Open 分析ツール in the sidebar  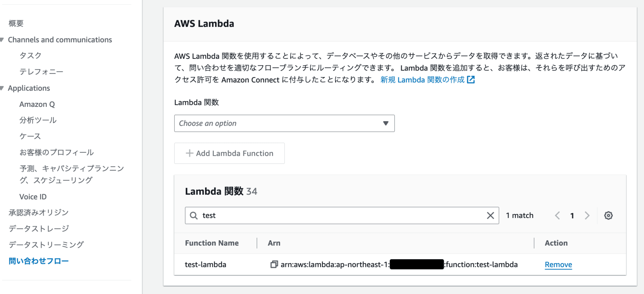(38, 120)
